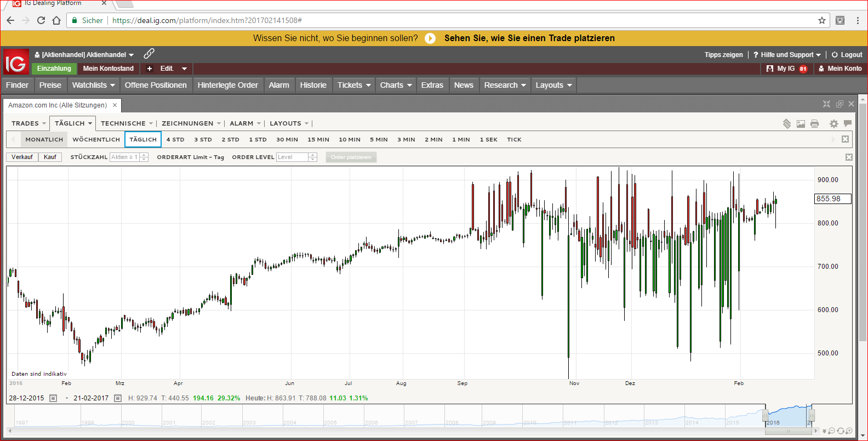The width and height of the screenshot is (868, 441).
Task: Go back in browser
Action: coord(10,20)
